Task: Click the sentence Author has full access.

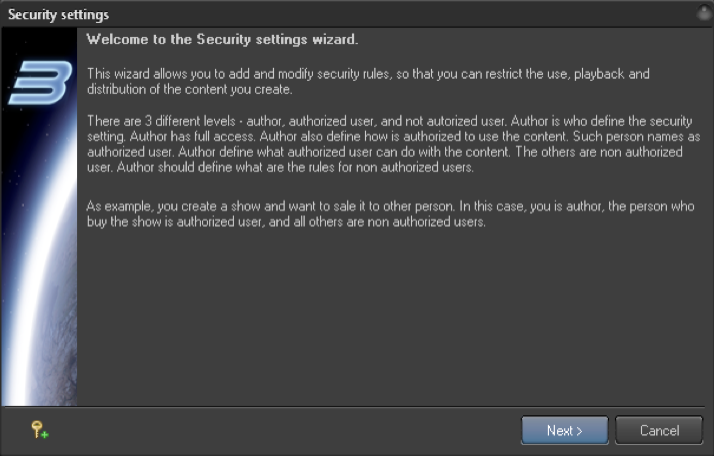Action: pos(192,137)
